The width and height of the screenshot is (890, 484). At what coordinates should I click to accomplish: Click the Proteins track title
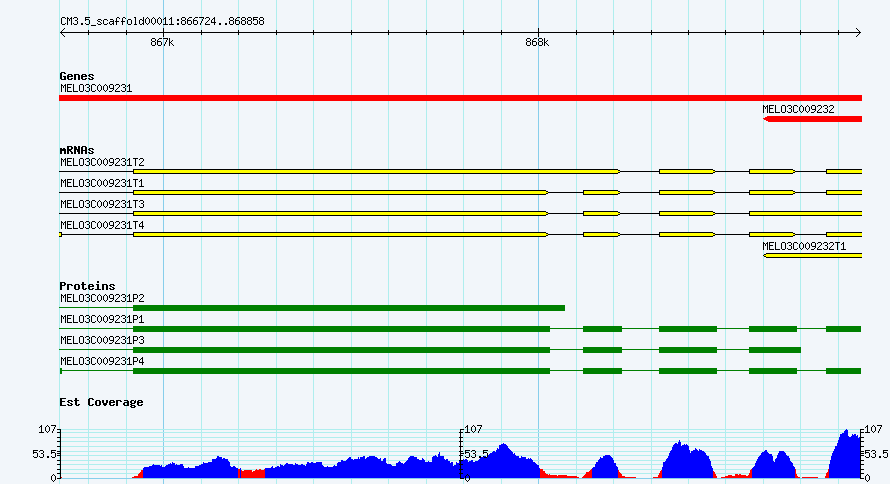[x=87, y=286]
